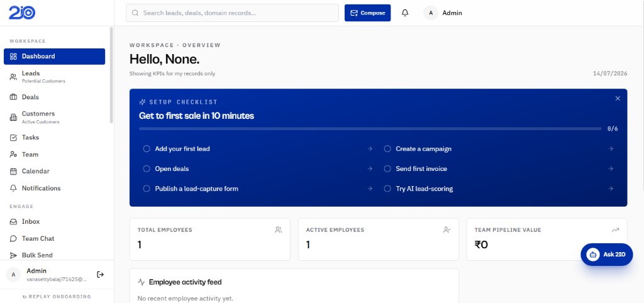Image resolution: width=644 pixels, height=303 pixels.
Task: Select the Add your first lead text
Action: pyautogui.click(x=182, y=148)
